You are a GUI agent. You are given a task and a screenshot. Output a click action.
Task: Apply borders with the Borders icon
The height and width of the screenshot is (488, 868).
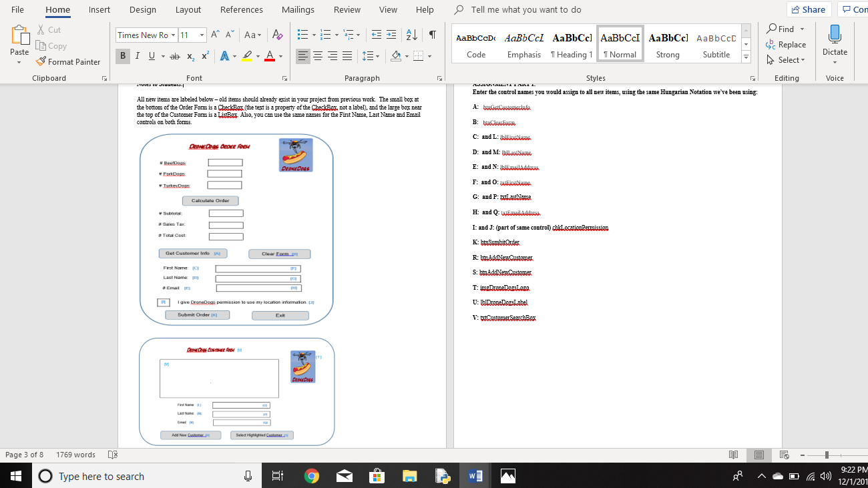418,56
